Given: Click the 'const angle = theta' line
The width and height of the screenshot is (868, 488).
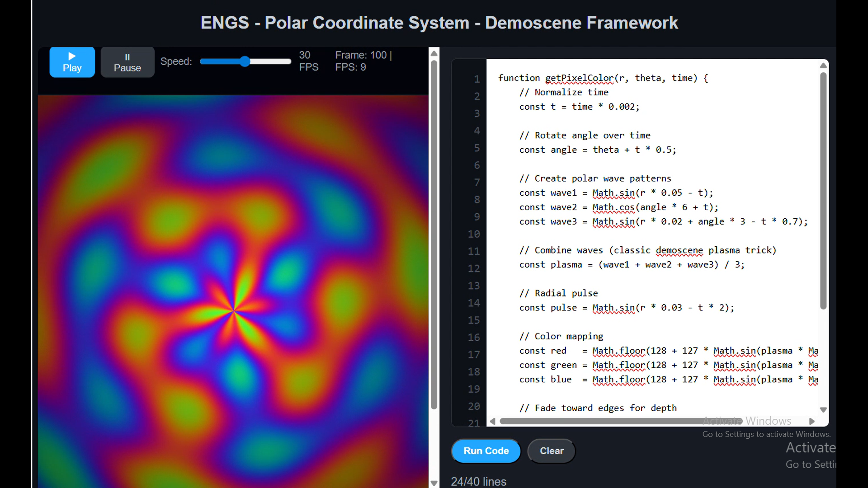Looking at the screenshot, I should [x=598, y=150].
